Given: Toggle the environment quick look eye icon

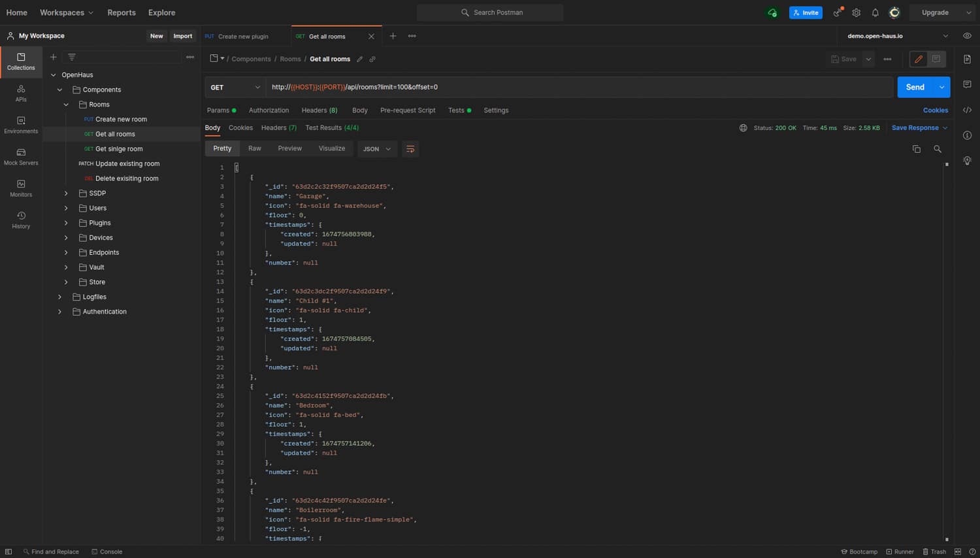Looking at the screenshot, I should 968,36.
